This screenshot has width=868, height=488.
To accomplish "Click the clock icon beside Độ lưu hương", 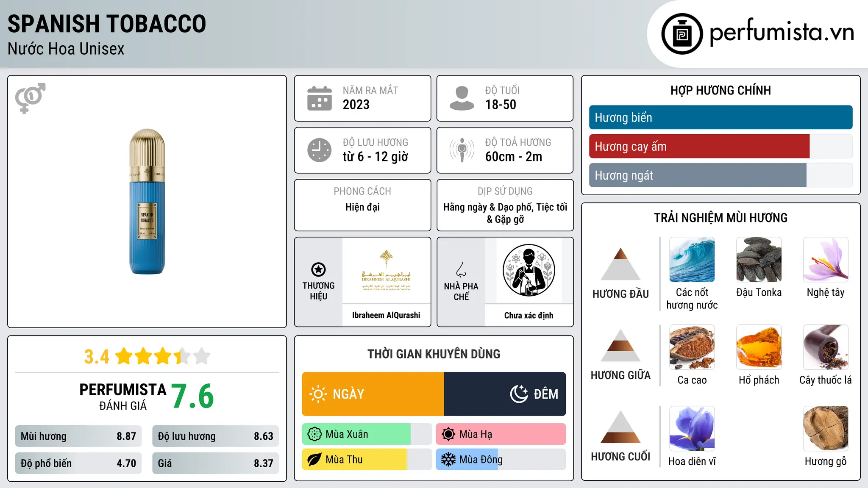I will 320,150.
